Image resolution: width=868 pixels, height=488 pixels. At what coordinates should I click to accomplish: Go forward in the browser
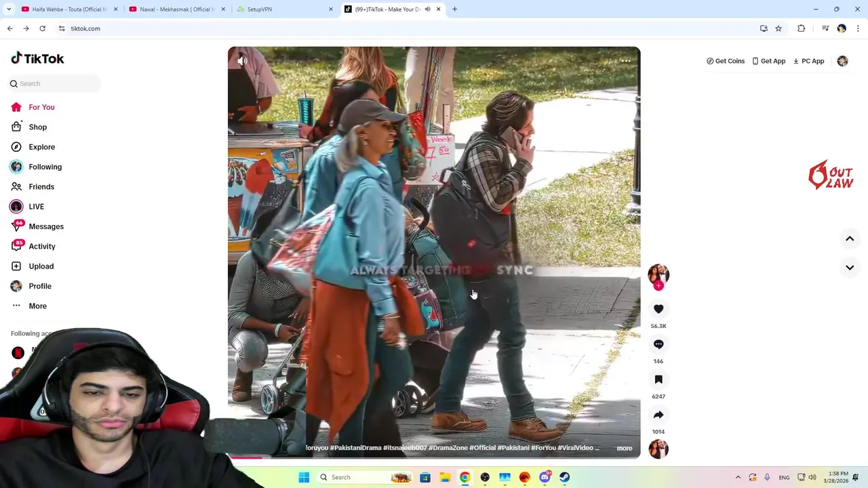(26, 28)
